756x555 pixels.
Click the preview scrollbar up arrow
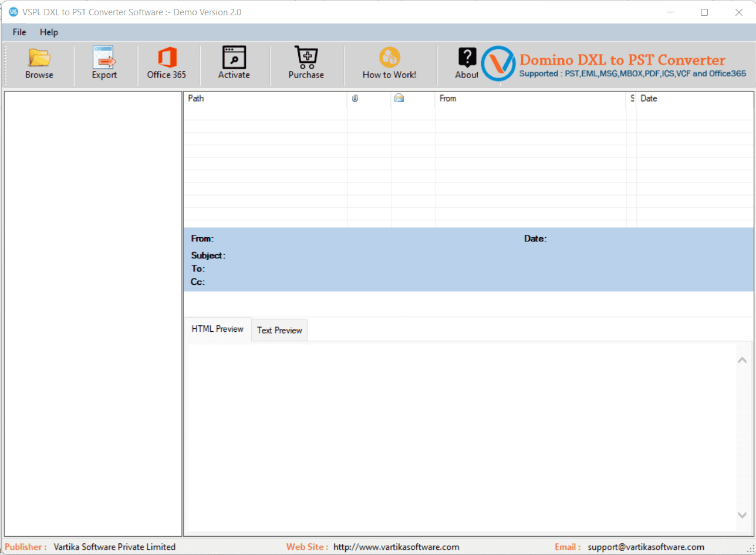[x=743, y=360]
